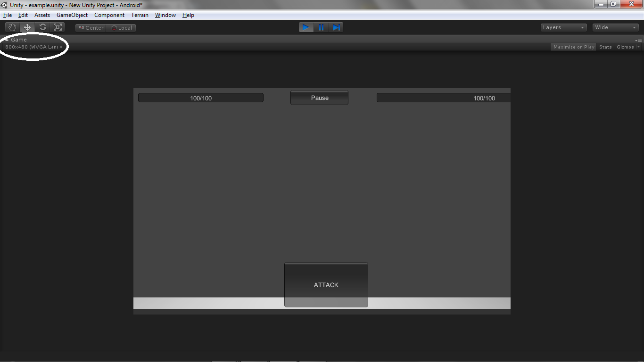Click the left 100/100 health bar

tap(201, 98)
